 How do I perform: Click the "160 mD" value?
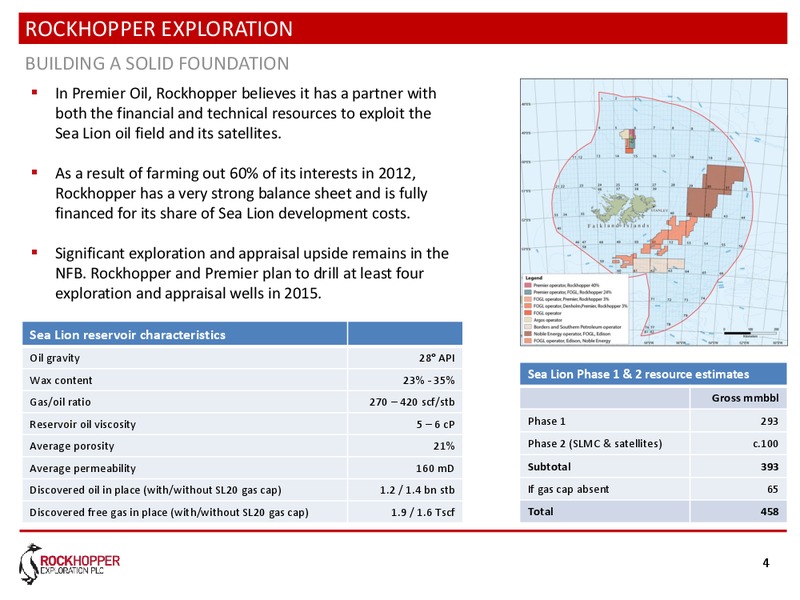point(435,468)
